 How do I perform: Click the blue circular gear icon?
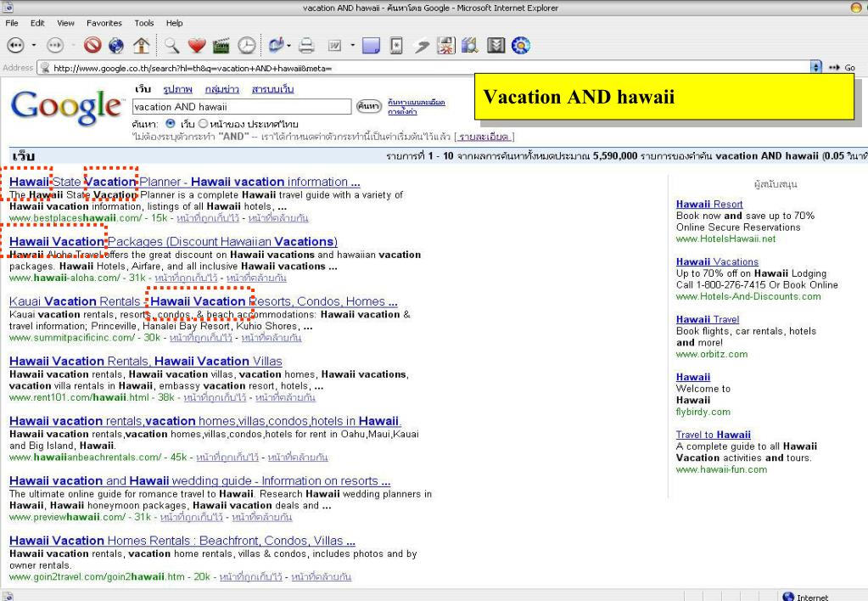[x=521, y=45]
